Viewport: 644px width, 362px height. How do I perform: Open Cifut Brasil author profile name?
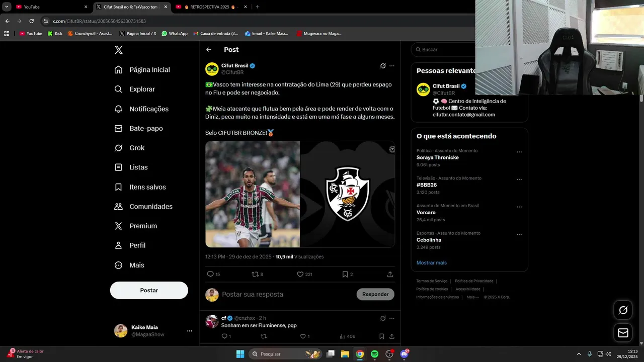click(x=235, y=66)
